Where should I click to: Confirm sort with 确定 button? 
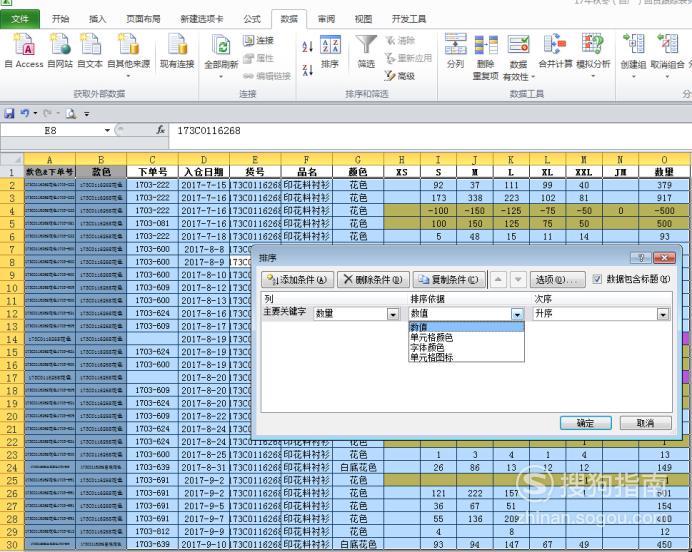tap(586, 423)
